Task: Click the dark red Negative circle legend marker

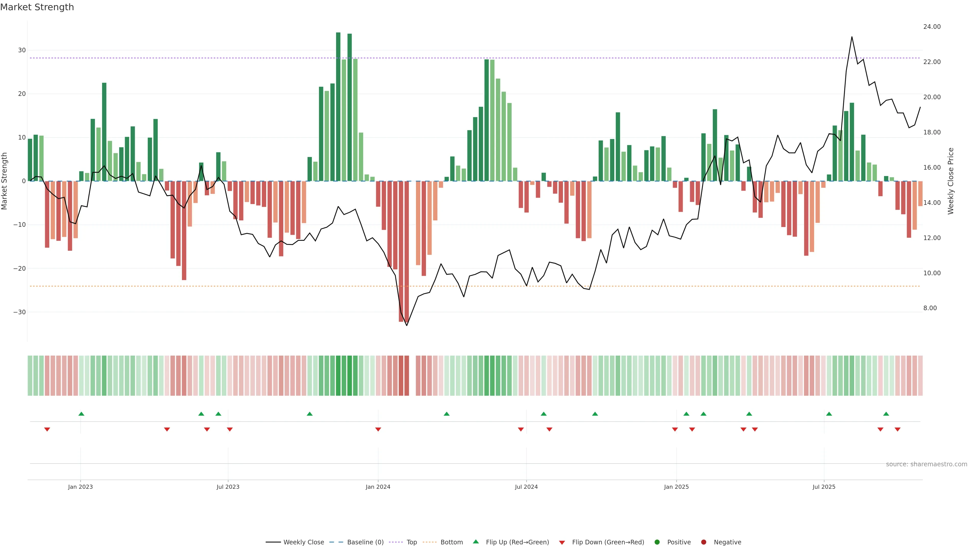Action: pos(703,542)
